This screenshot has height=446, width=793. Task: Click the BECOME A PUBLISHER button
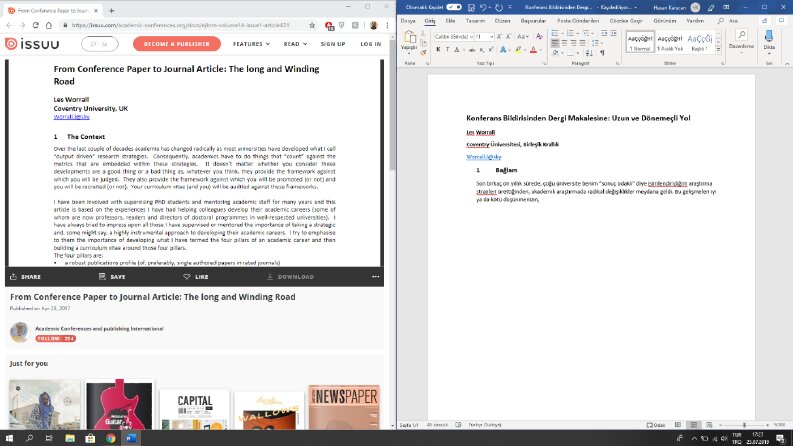177,44
